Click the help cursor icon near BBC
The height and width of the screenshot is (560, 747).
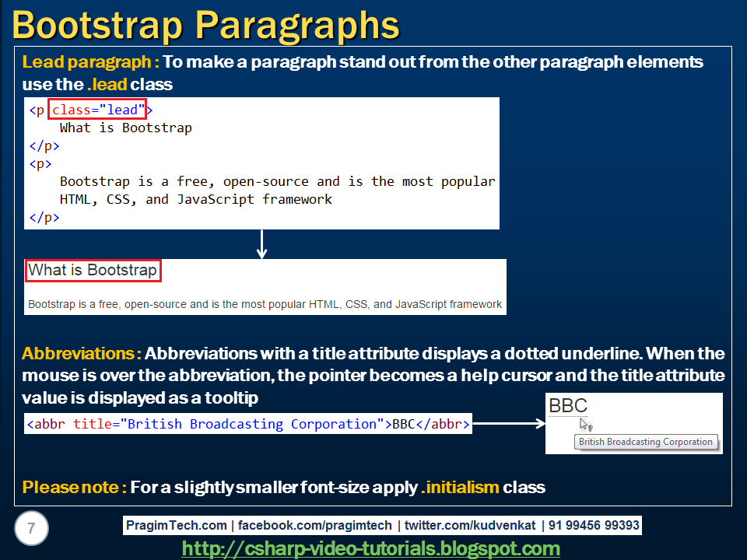tap(586, 424)
